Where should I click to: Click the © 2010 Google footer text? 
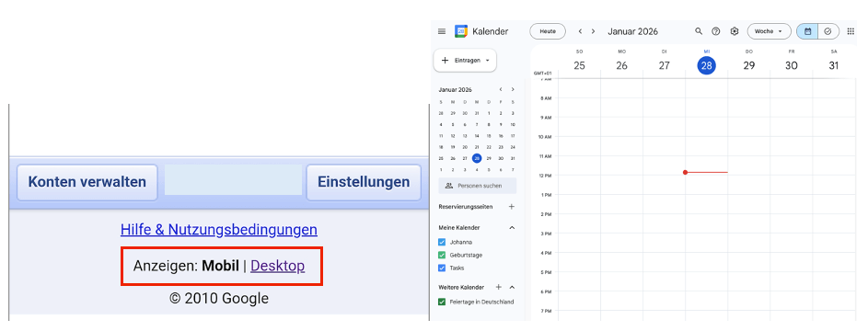[x=219, y=299]
